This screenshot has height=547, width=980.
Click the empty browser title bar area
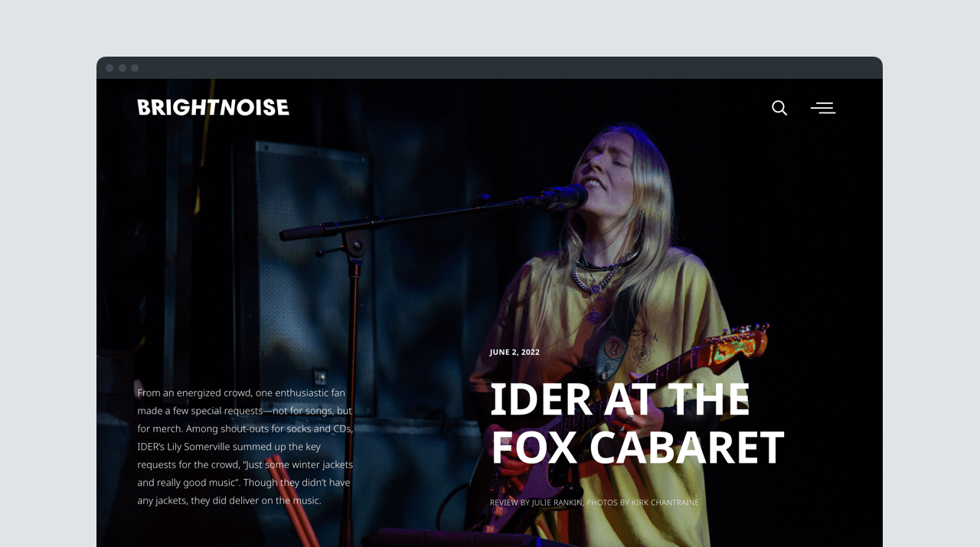pos(505,68)
